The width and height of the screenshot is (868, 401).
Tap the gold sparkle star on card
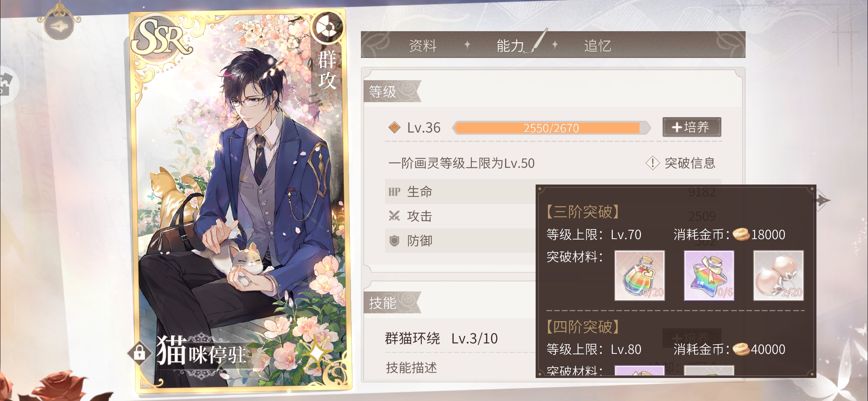[x=316, y=351]
